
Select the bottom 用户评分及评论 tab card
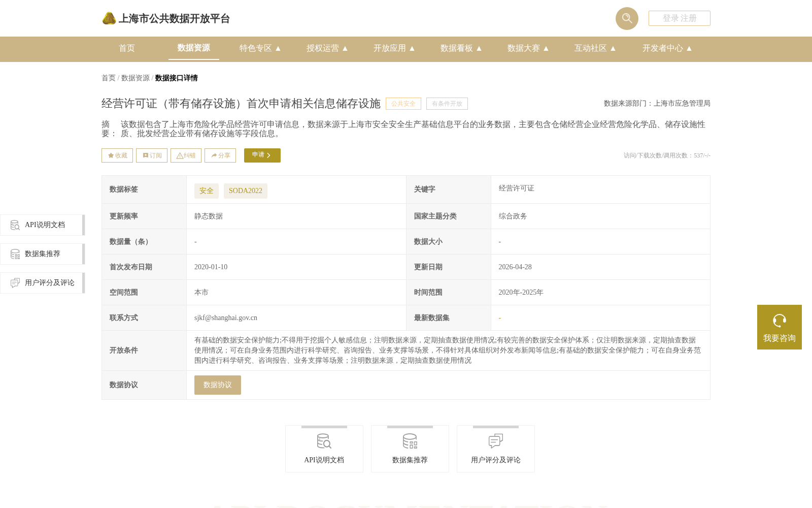tap(496, 449)
